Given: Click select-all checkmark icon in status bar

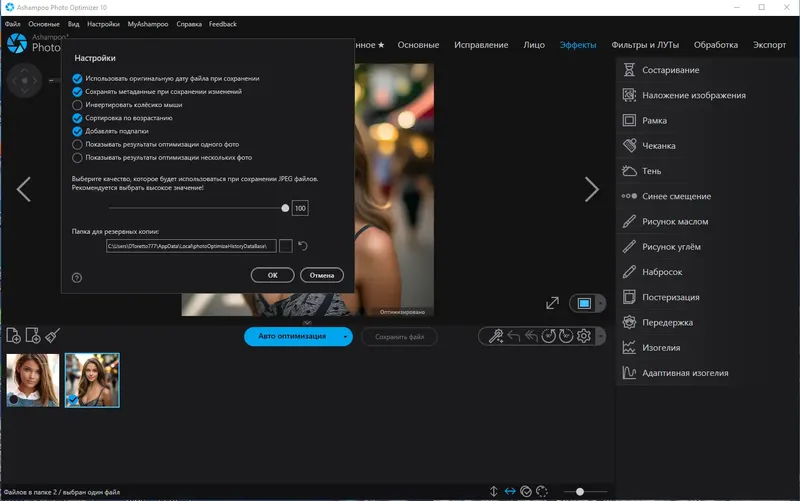Looking at the screenshot, I should coord(526,491).
